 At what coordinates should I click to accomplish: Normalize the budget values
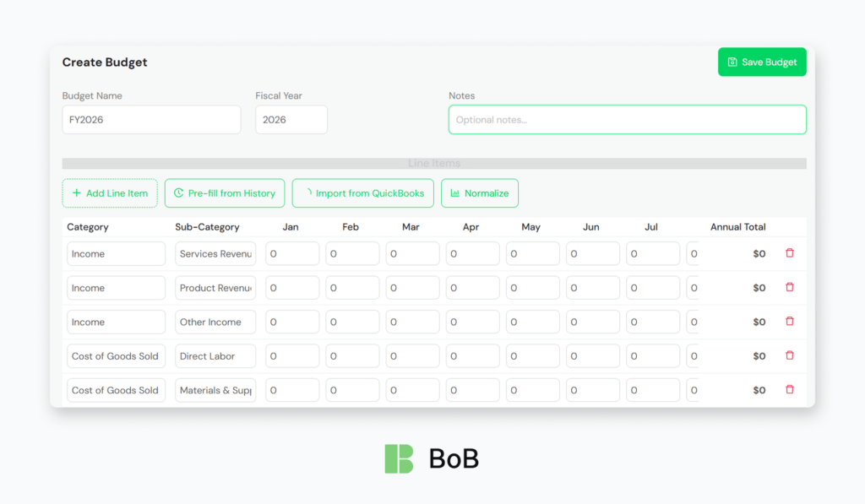(x=479, y=193)
